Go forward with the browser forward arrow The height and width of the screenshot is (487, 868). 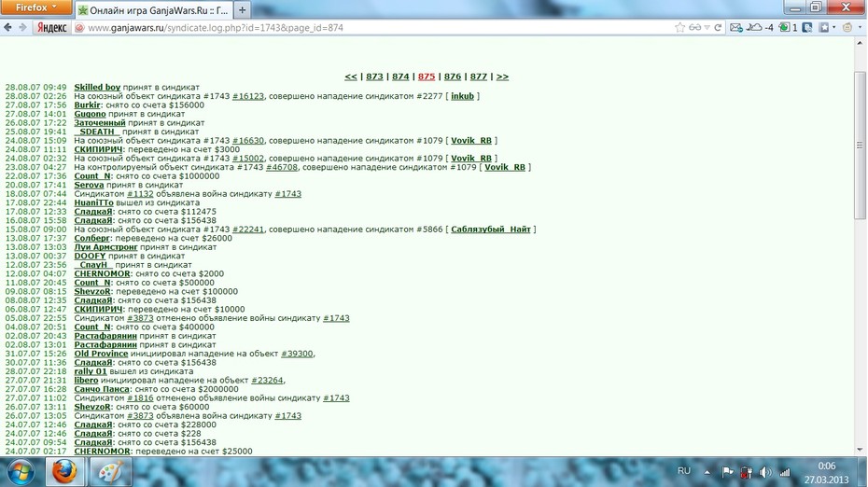click(22, 27)
